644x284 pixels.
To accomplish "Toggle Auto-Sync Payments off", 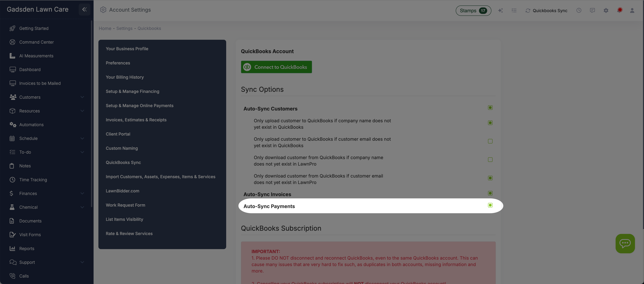I will pyautogui.click(x=490, y=205).
